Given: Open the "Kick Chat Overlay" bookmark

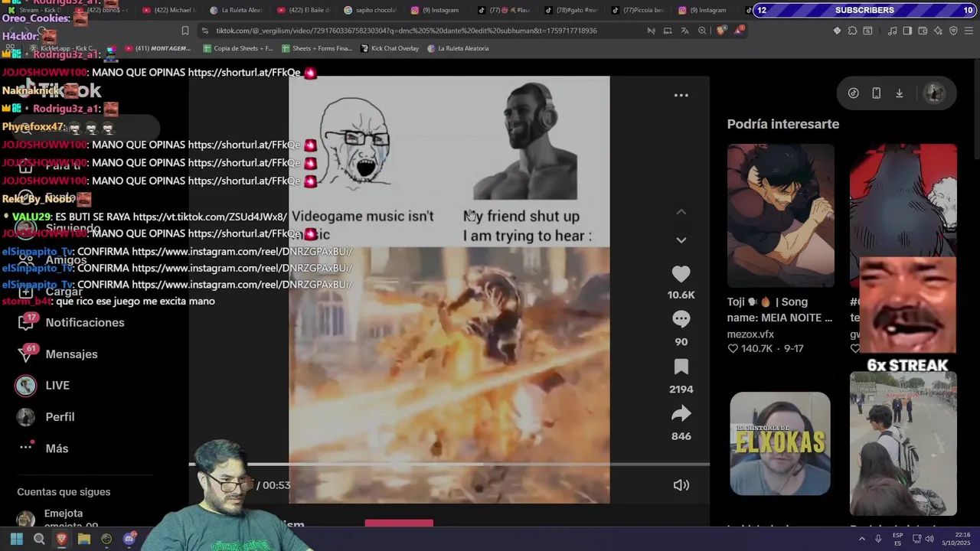Looking at the screenshot, I should point(390,48).
